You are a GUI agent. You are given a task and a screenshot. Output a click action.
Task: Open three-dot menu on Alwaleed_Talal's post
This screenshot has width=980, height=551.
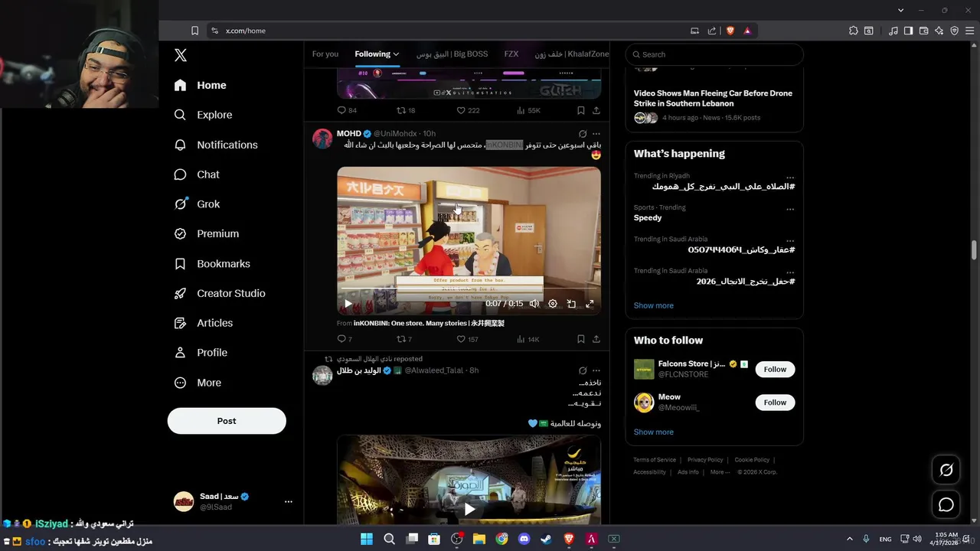596,370
